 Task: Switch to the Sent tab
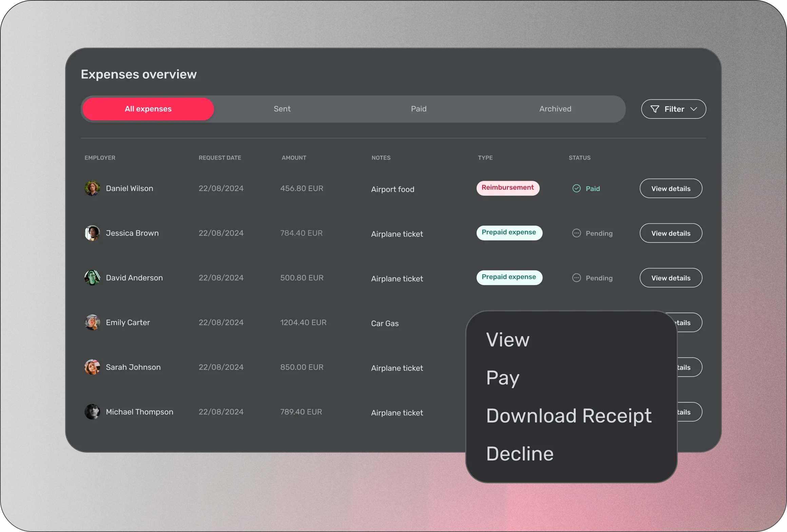(282, 109)
